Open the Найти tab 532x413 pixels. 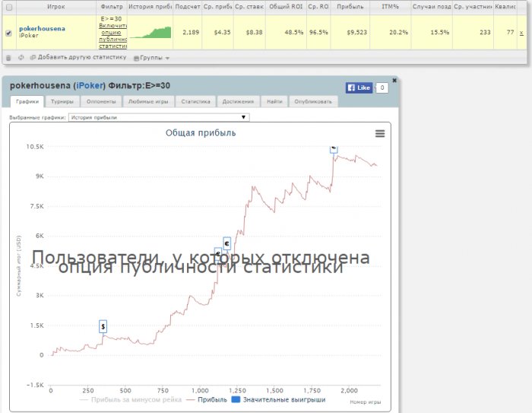pos(274,102)
